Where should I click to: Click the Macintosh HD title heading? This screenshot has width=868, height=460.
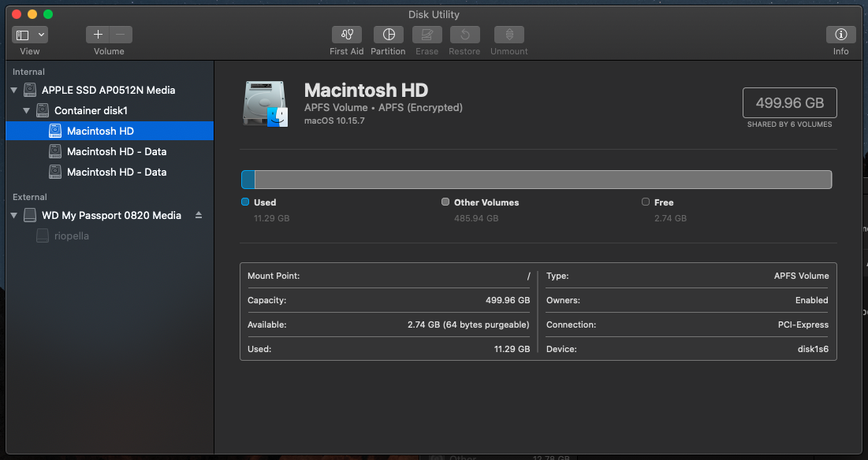366,90
